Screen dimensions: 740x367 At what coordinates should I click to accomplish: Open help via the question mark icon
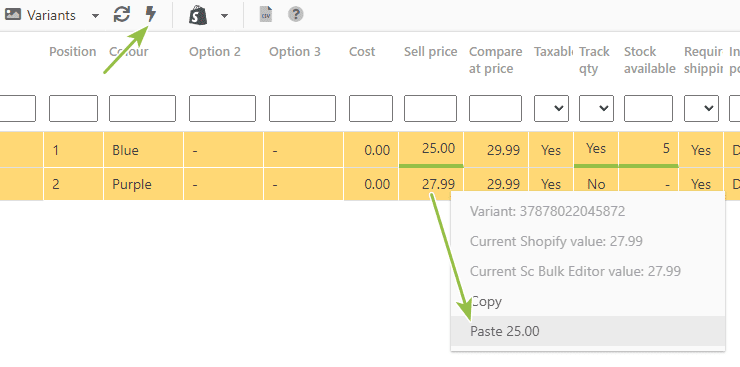(295, 15)
